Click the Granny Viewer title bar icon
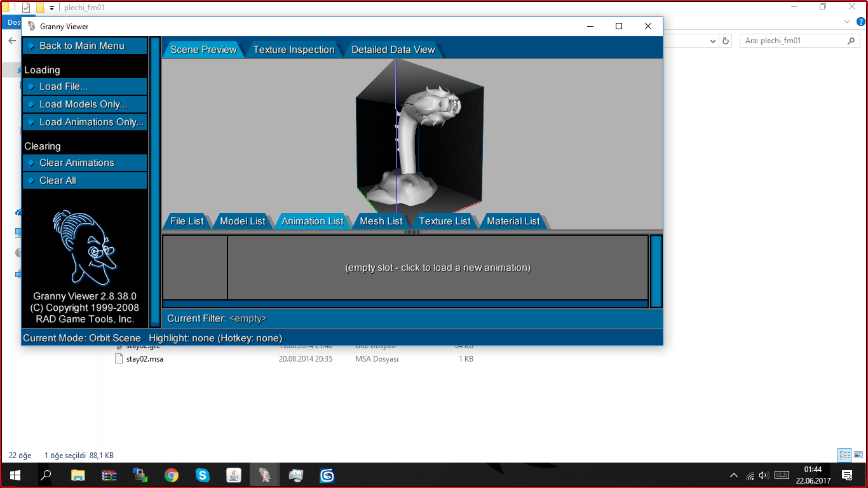This screenshot has height=488, width=868. click(x=32, y=27)
